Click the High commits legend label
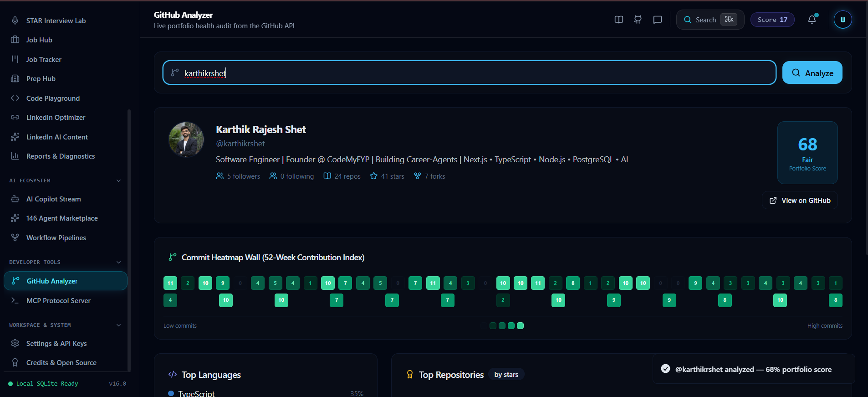Image resolution: width=868 pixels, height=397 pixels. [825, 325]
